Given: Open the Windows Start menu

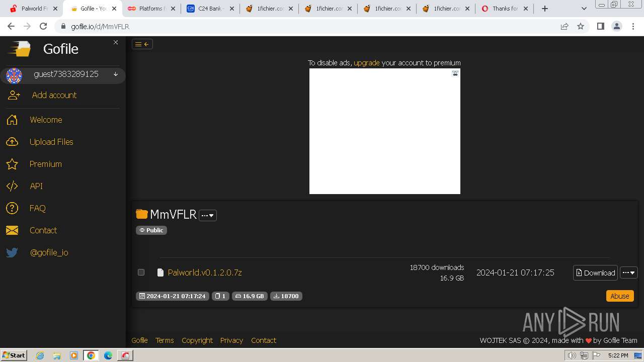Looking at the screenshot, I should coord(14,355).
